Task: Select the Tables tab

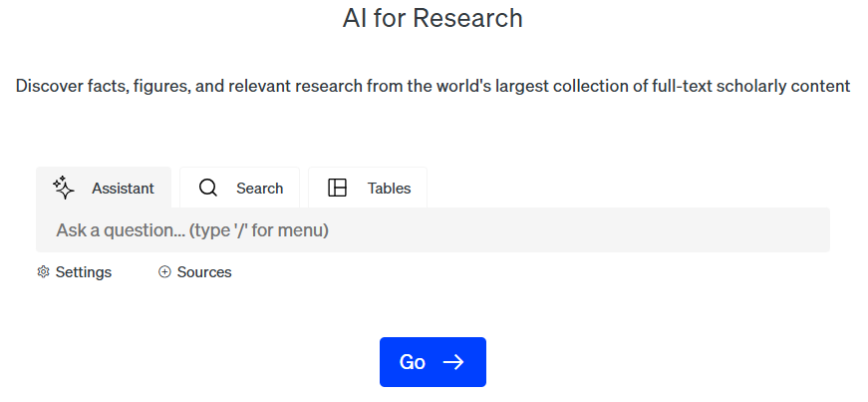Action: (x=368, y=188)
